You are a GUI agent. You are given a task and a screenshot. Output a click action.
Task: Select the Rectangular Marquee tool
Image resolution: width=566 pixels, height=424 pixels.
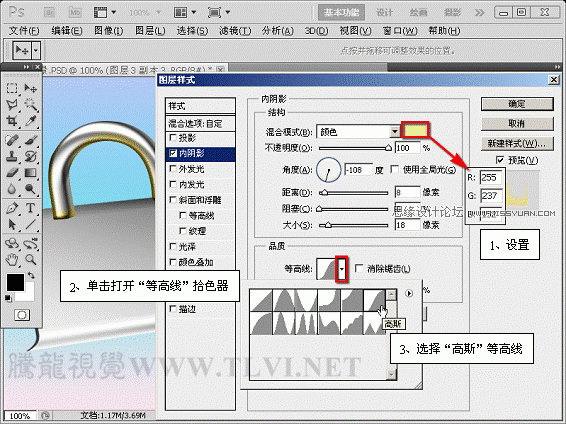12,88
